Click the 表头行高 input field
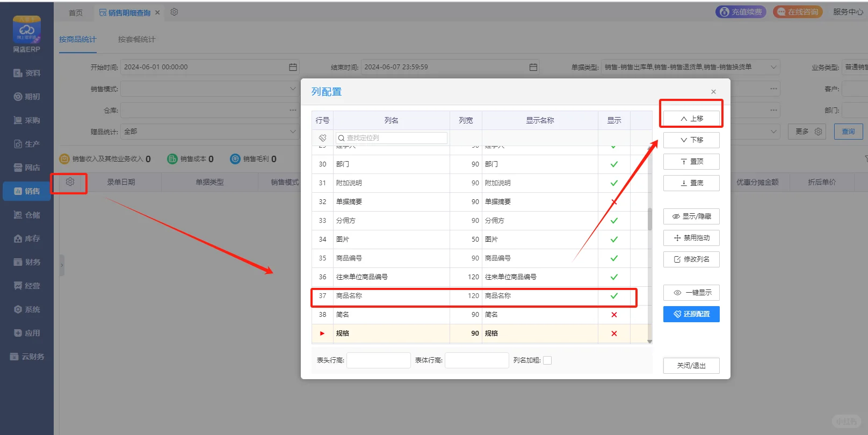 (x=379, y=360)
